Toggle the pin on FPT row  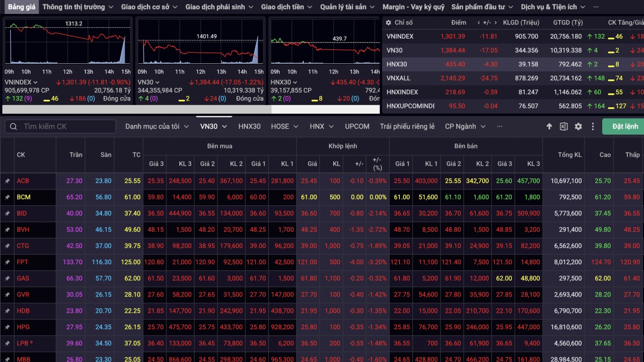[x=8, y=263]
